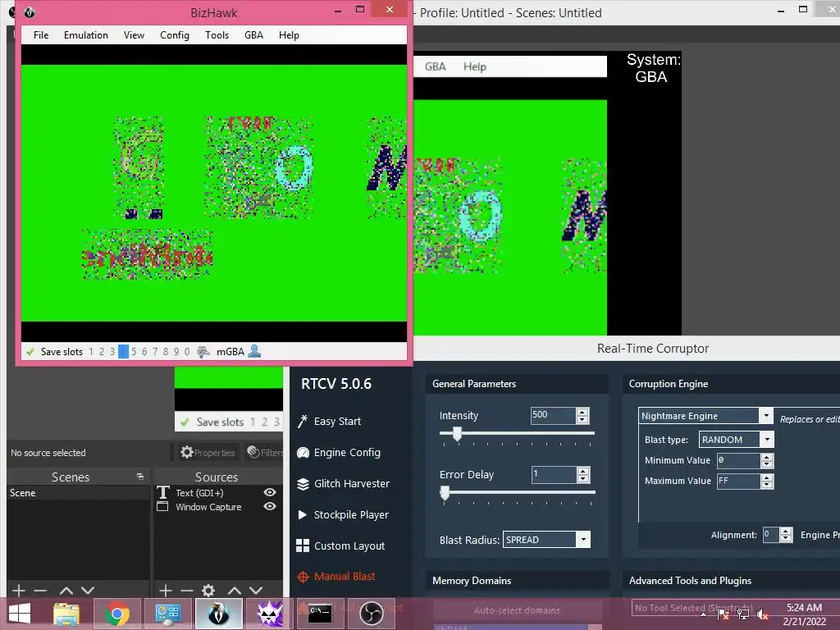Remove source with the minus icon
Image resolution: width=840 pixels, height=630 pixels.
[187, 591]
